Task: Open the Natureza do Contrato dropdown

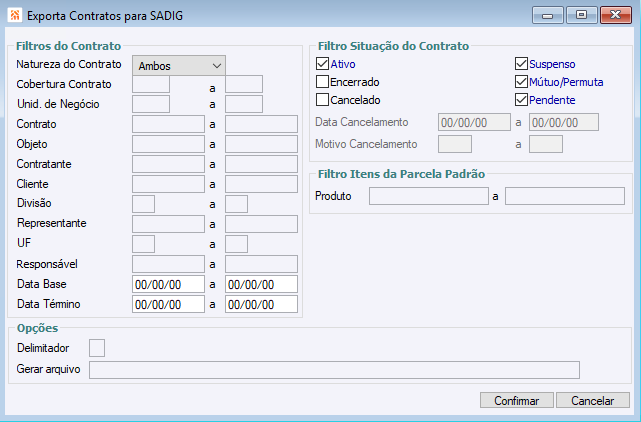Action: click(x=179, y=66)
